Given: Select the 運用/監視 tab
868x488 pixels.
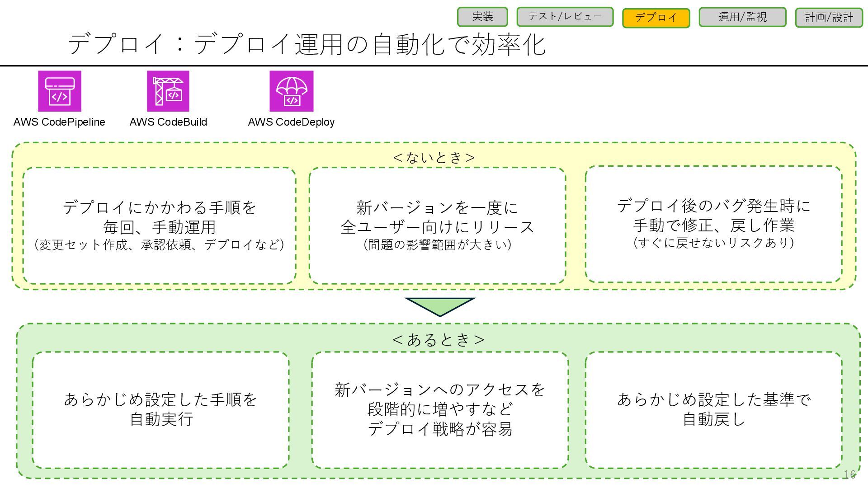Looking at the screenshot, I should pyautogui.click(x=743, y=17).
